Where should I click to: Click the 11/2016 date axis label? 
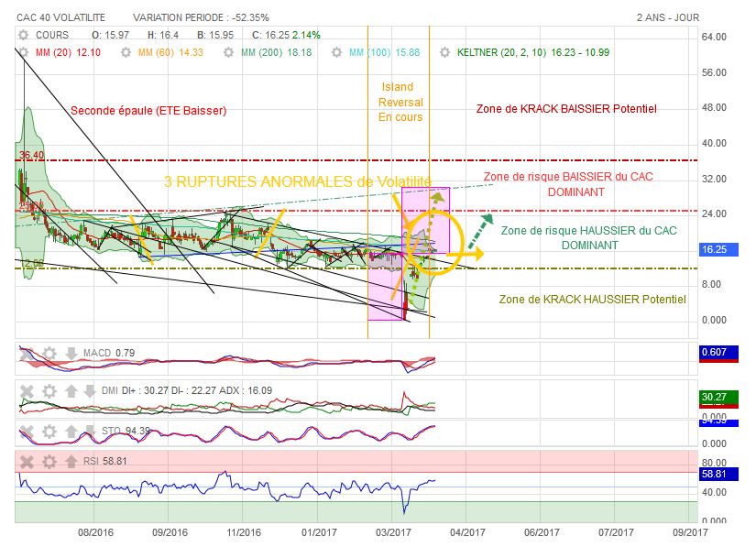[x=244, y=532]
